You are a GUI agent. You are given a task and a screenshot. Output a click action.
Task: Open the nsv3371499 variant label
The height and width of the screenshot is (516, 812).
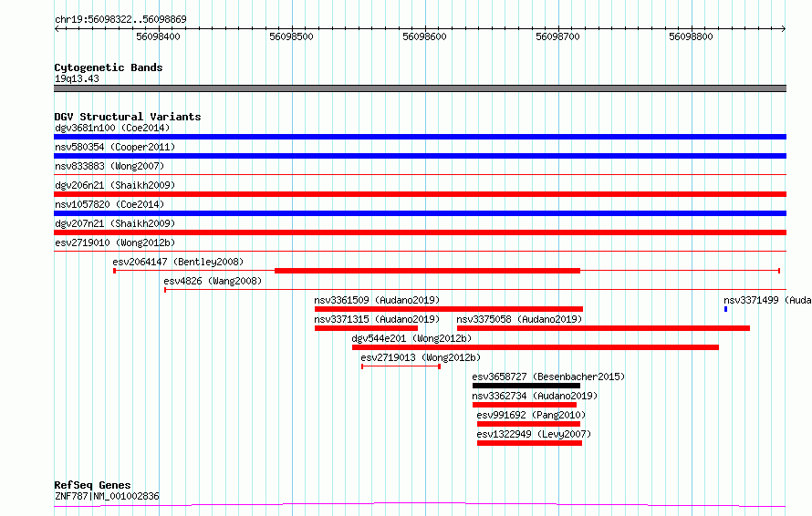(x=767, y=300)
